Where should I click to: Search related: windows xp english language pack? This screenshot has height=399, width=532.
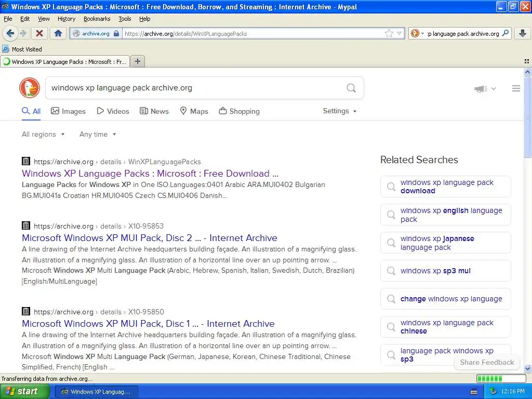click(445, 215)
